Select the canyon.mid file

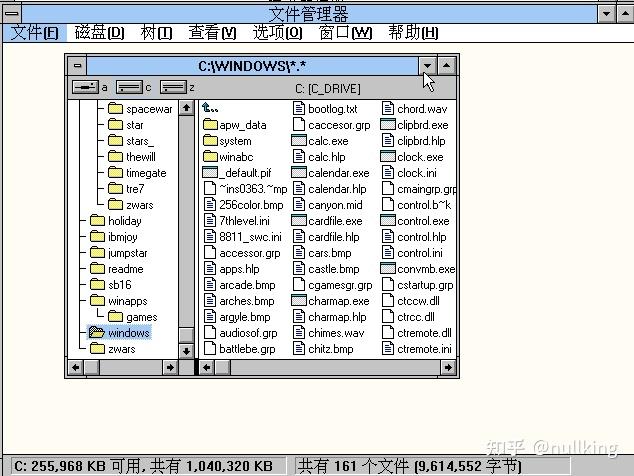[x=328, y=205]
